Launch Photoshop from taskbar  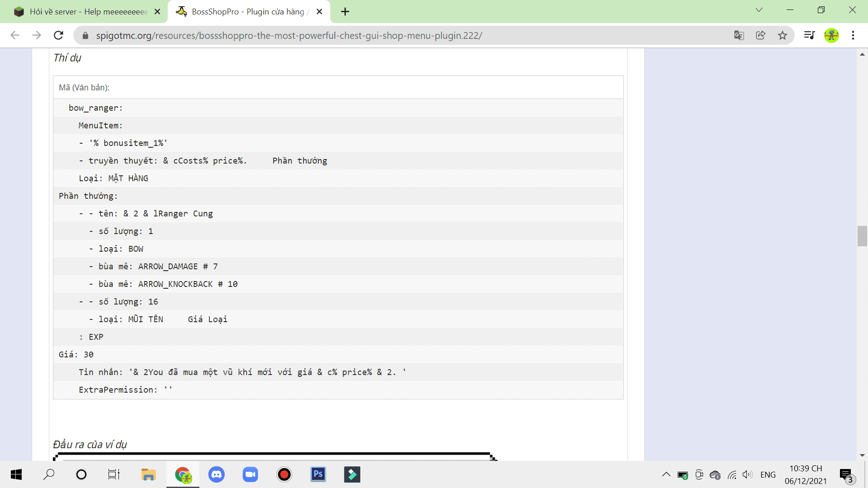coord(318,474)
